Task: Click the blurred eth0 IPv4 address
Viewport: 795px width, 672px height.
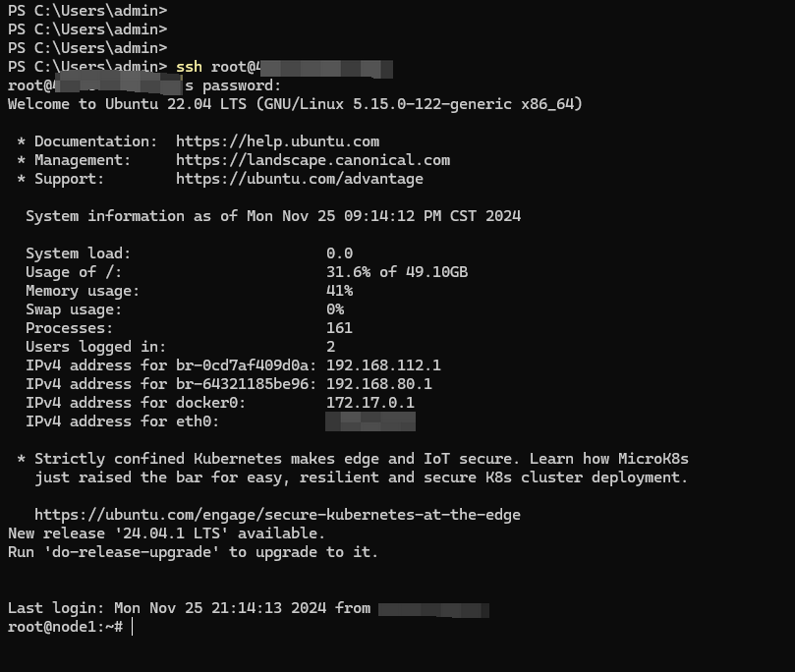Action: pos(370,421)
